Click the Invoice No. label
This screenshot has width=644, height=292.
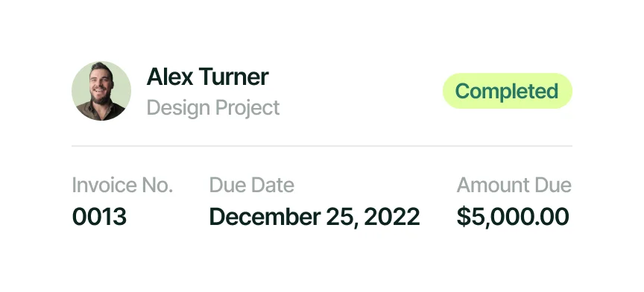click(x=122, y=185)
